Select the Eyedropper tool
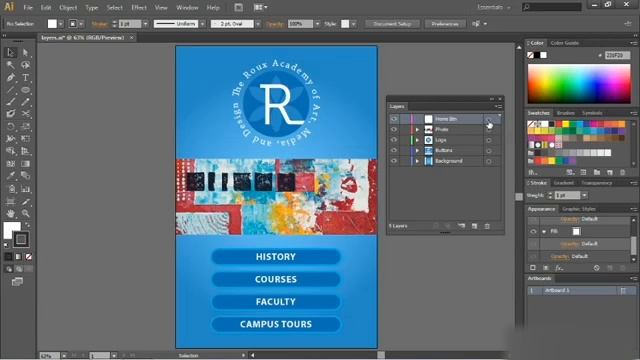 coord(11,176)
